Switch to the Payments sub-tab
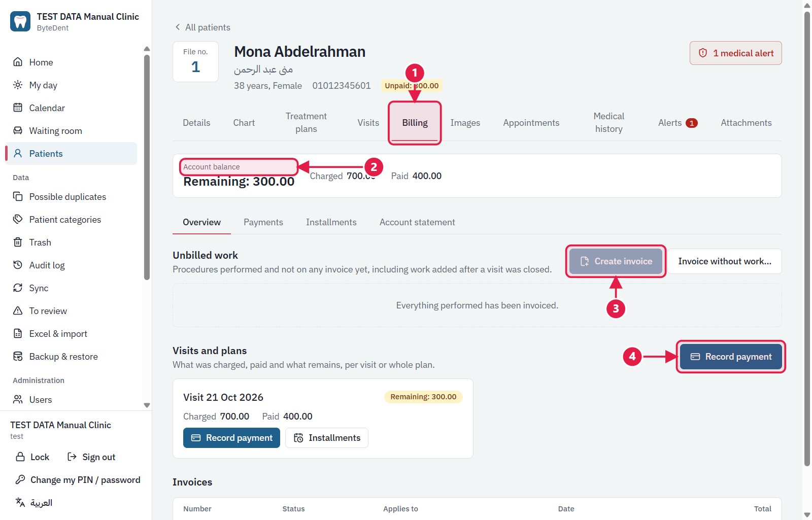Image resolution: width=812 pixels, height=520 pixels. tap(263, 222)
